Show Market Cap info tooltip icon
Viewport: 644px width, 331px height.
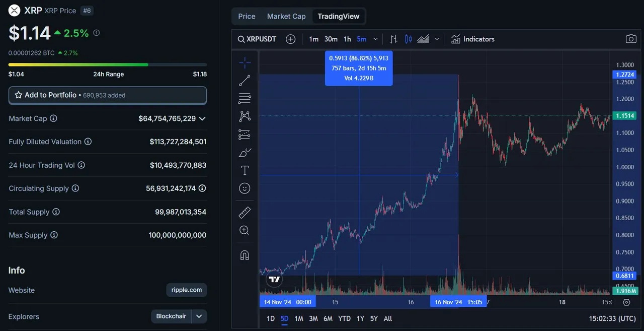coord(53,118)
